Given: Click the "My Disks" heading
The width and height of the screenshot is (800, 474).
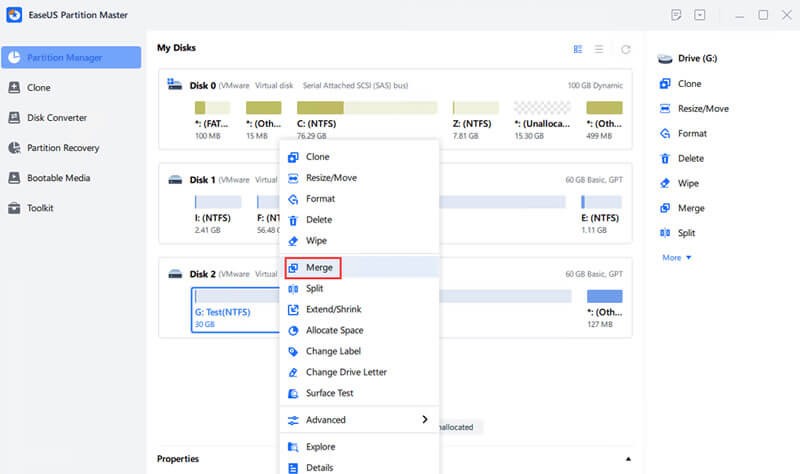Looking at the screenshot, I should tap(176, 47).
